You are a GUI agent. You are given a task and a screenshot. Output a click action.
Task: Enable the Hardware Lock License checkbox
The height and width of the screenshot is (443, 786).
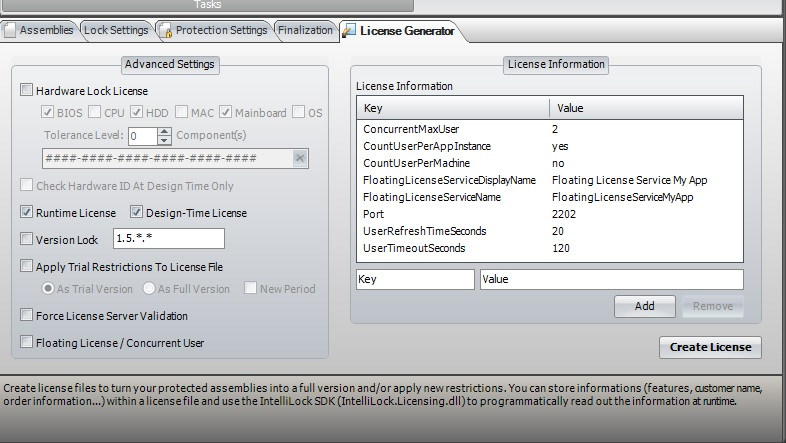pos(27,90)
